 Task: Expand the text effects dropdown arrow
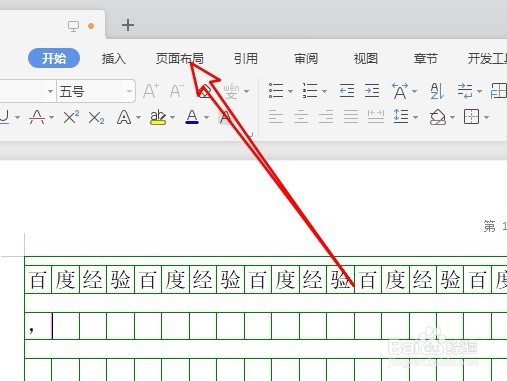[138, 117]
